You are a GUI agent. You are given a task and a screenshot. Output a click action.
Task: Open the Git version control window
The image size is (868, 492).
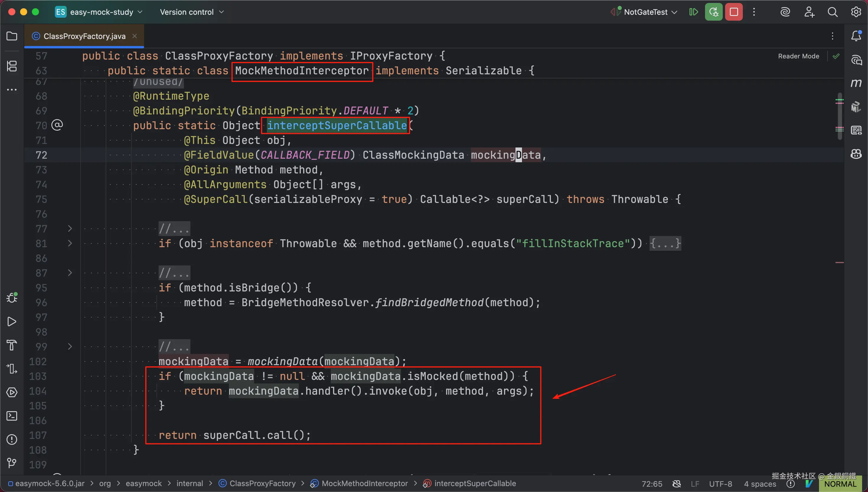click(x=12, y=463)
